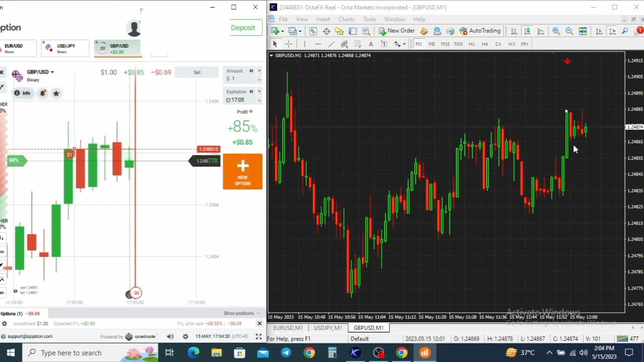
Task: Switch to M5 timeframe
Action: [432, 44]
